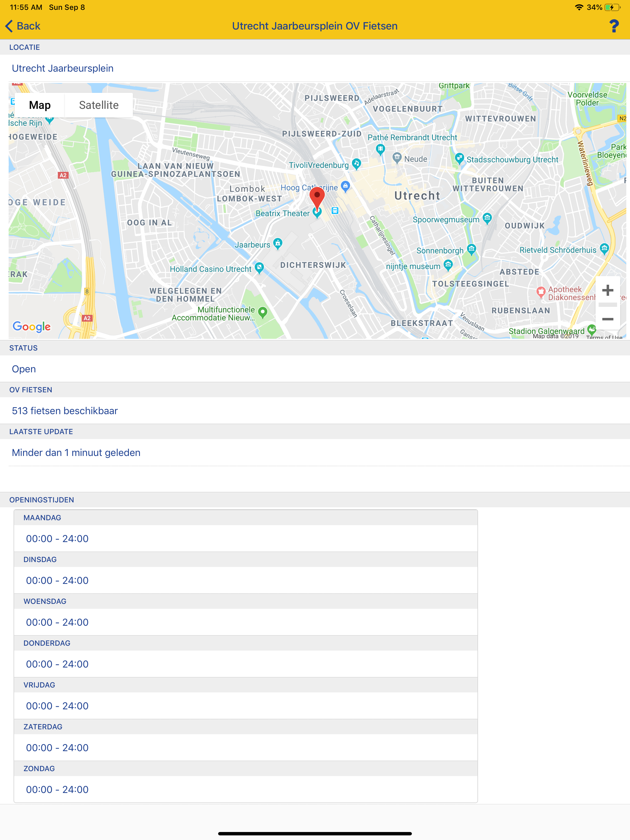
Task: Tap the Neude marker icon
Action: (x=397, y=158)
